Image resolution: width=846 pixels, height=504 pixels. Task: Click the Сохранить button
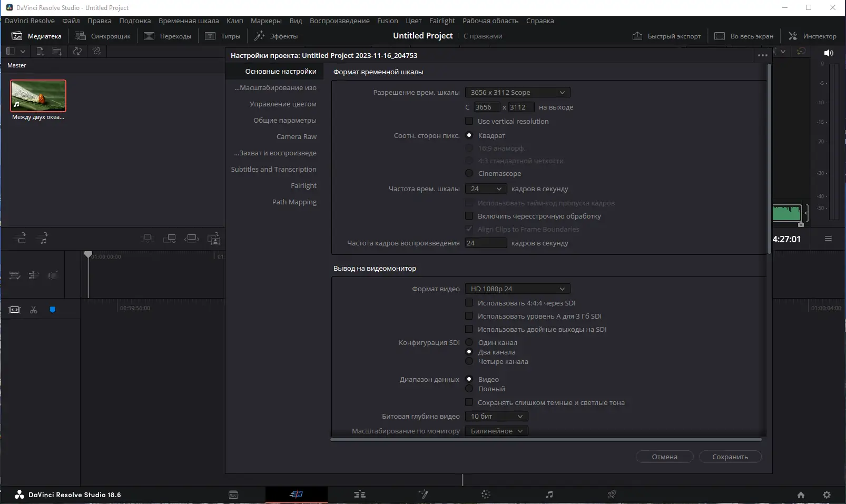click(730, 457)
